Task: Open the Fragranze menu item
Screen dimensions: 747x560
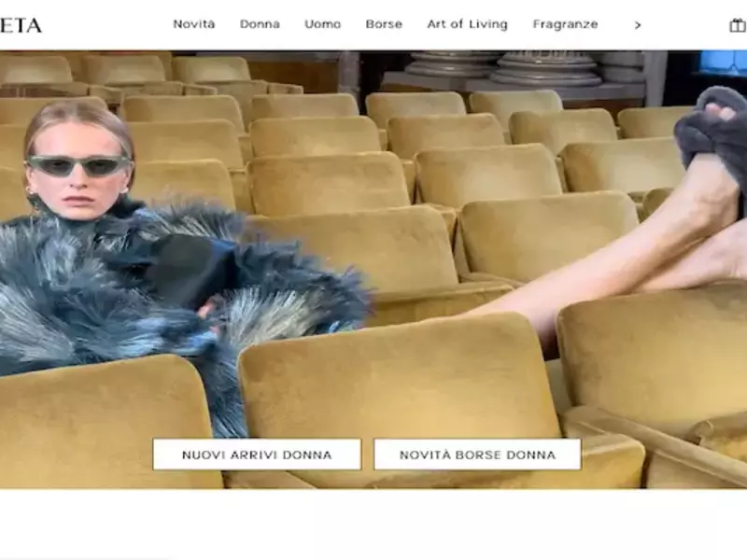Action: (x=565, y=24)
